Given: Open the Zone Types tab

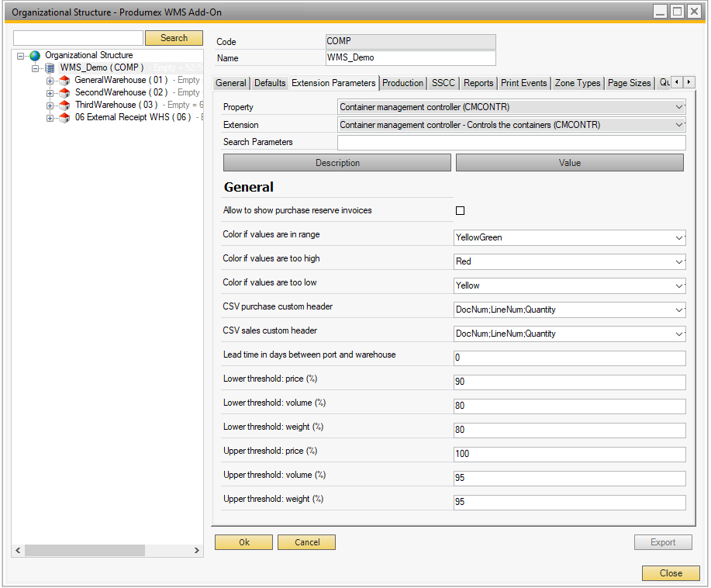Looking at the screenshot, I should tap(578, 83).
